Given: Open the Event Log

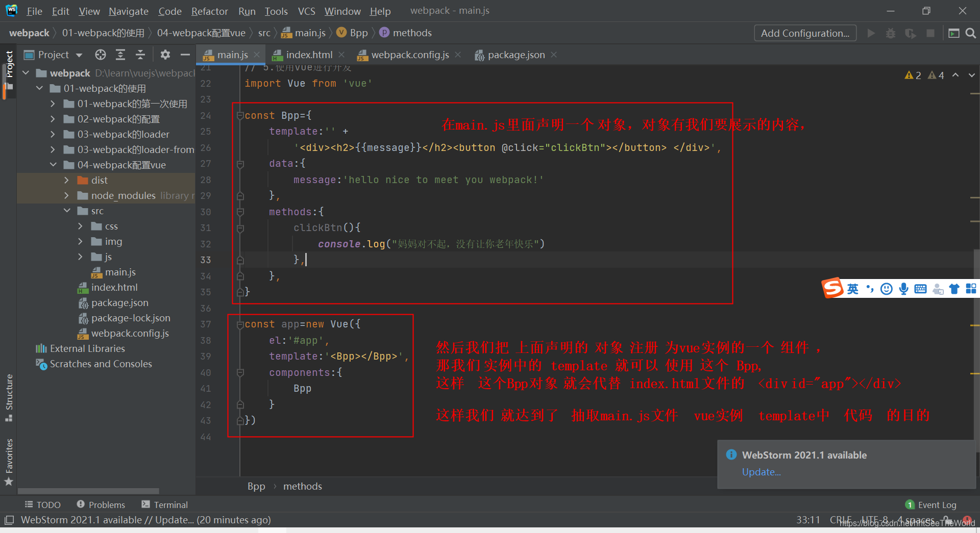Looking at the screenshot, I should (x=930, y=505).
